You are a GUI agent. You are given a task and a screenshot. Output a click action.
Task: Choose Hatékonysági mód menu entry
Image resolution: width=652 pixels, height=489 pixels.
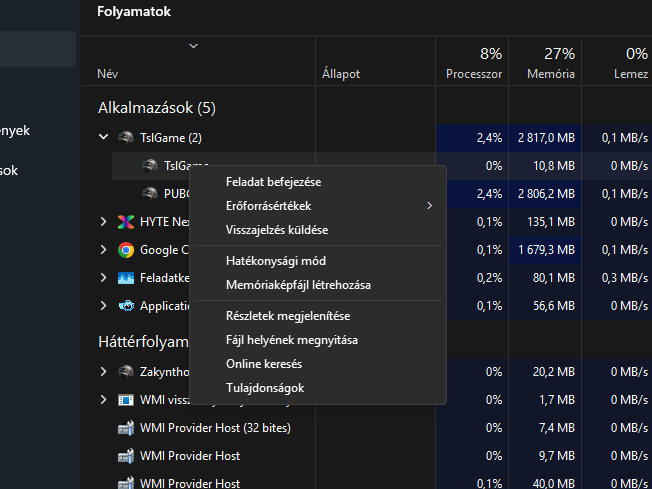tap(275, 261)
